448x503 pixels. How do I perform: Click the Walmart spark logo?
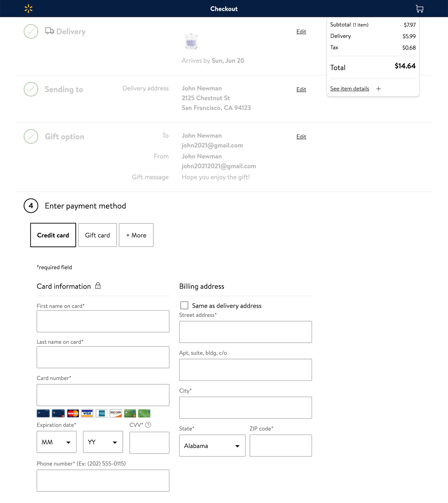(29, 9)
